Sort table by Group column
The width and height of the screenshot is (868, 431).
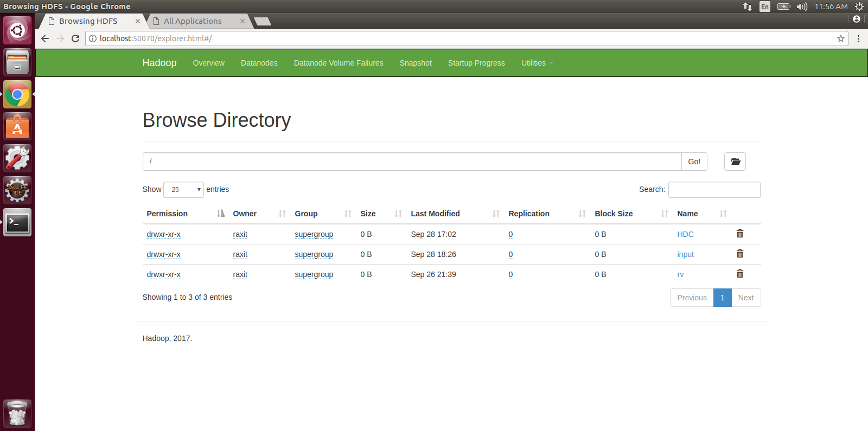pyautogui.click(x=323, y=214)
